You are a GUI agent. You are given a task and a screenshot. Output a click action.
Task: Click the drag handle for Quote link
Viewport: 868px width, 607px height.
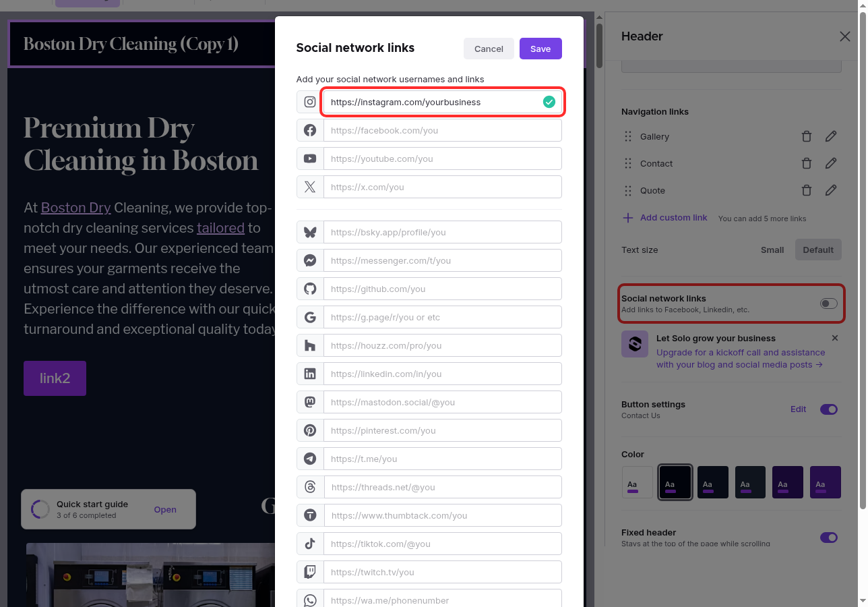[x=628, y=190]
